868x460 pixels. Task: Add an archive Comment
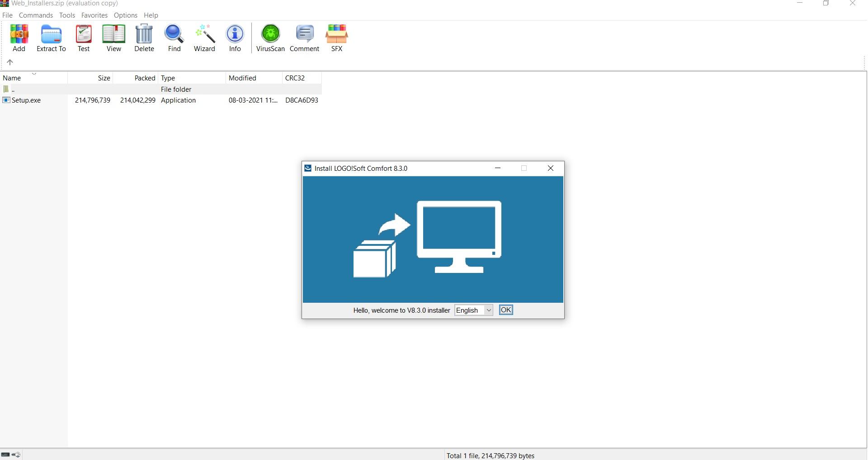click(304, 38)
